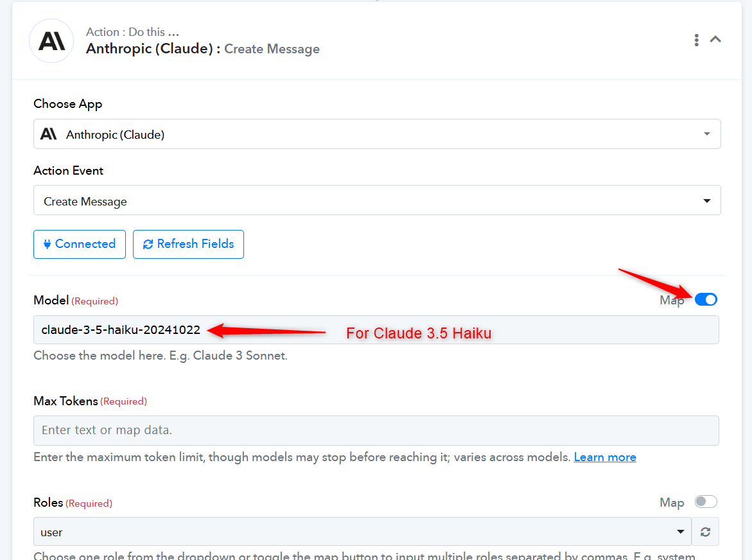The height and width of the screenshot is (560, 752).
Task: Enable the Roles Map toggle
Action: point(706,502)
